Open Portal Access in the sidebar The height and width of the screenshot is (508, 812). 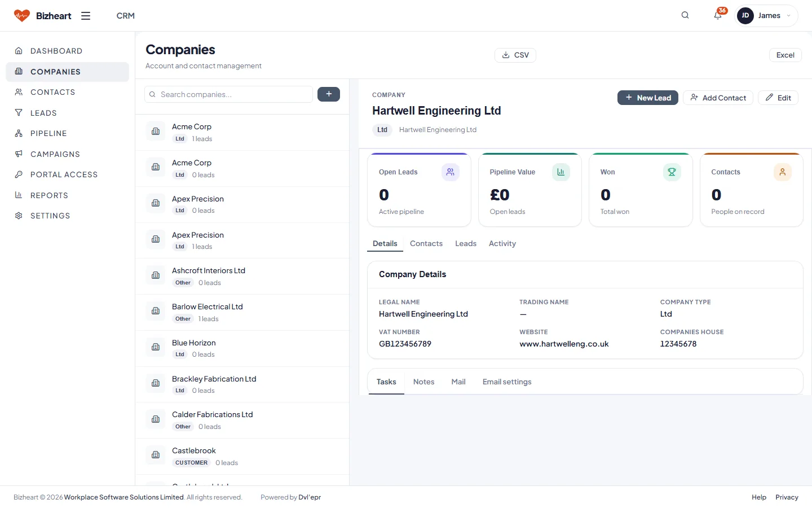click(67, 174)
